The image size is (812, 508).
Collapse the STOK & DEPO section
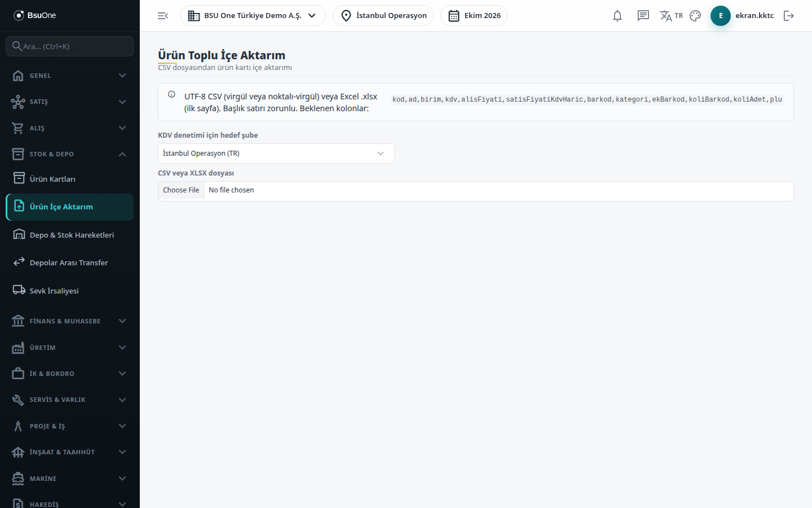(x=69, y=154)
